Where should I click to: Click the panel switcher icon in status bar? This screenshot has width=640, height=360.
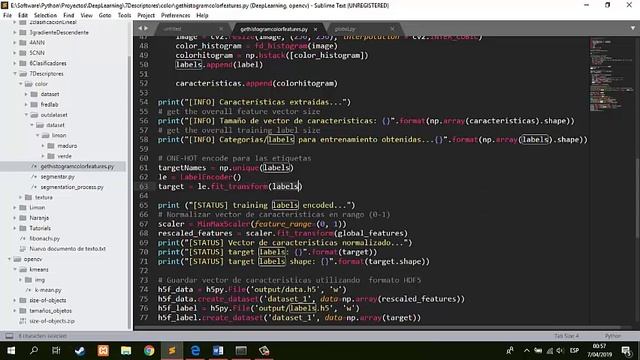point(9,336)
